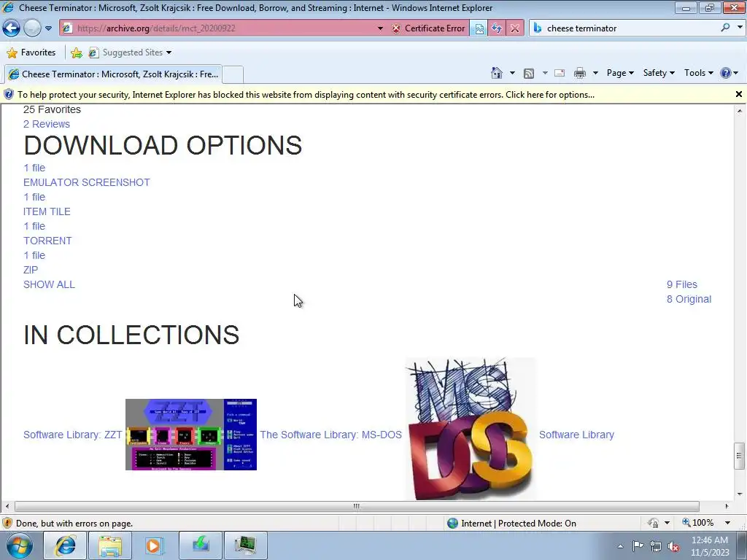This screenshot has height=560, width=747.
Task: Click the vertical scrollbar thumb
Action: (x=739, y=456)
